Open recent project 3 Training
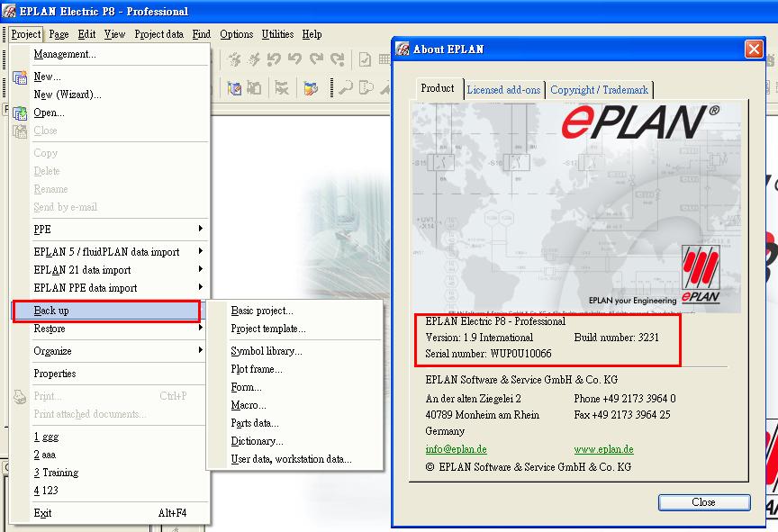The width and height of the screenshot is (778, 532). point(109,473)
